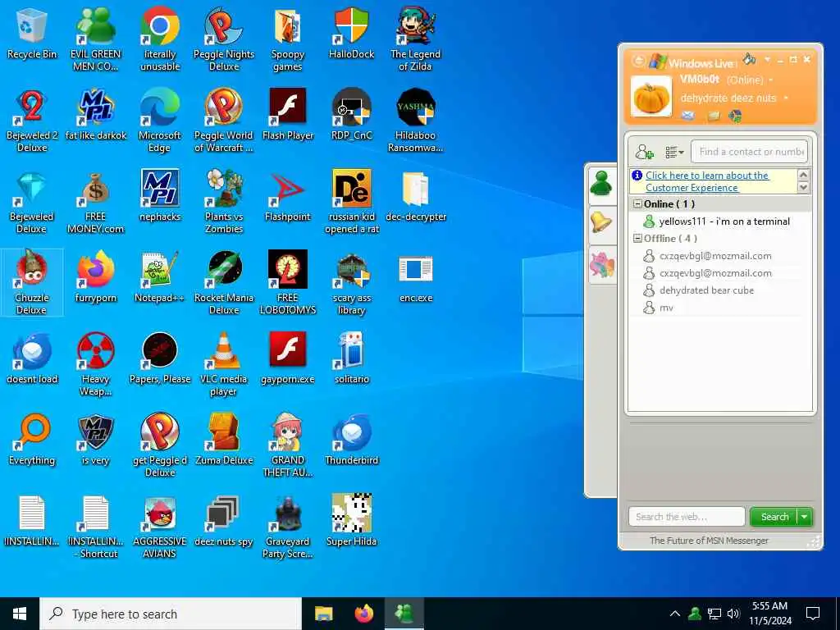
Task: Select the deez nuts spy icon
Action: (224, 522)
